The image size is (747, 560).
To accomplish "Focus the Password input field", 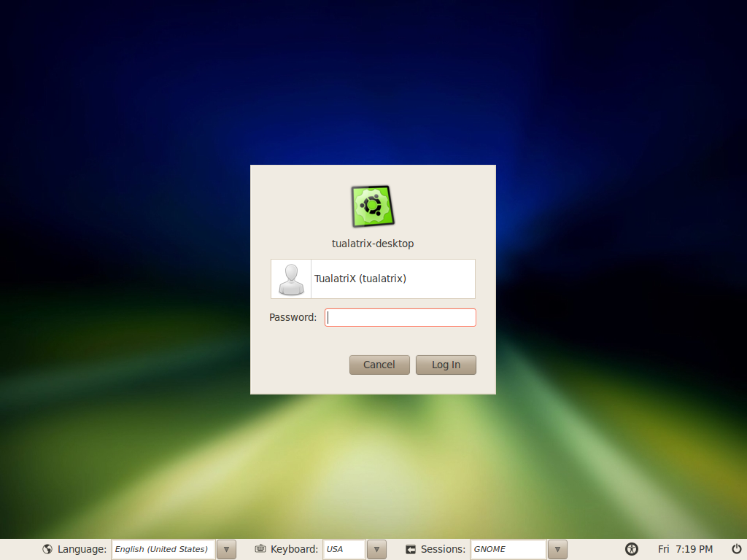I will 400,318.
